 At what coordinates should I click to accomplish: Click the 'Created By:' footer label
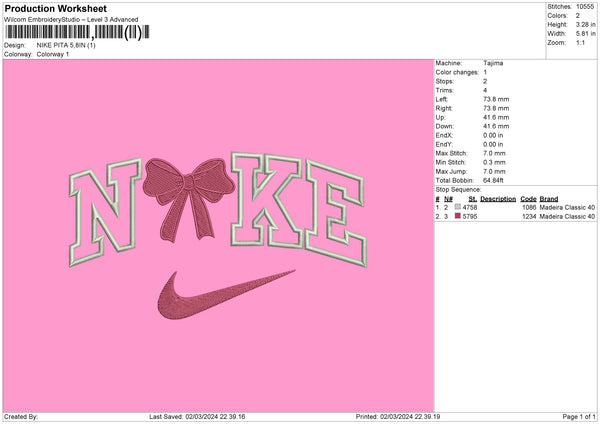point(21,417)
